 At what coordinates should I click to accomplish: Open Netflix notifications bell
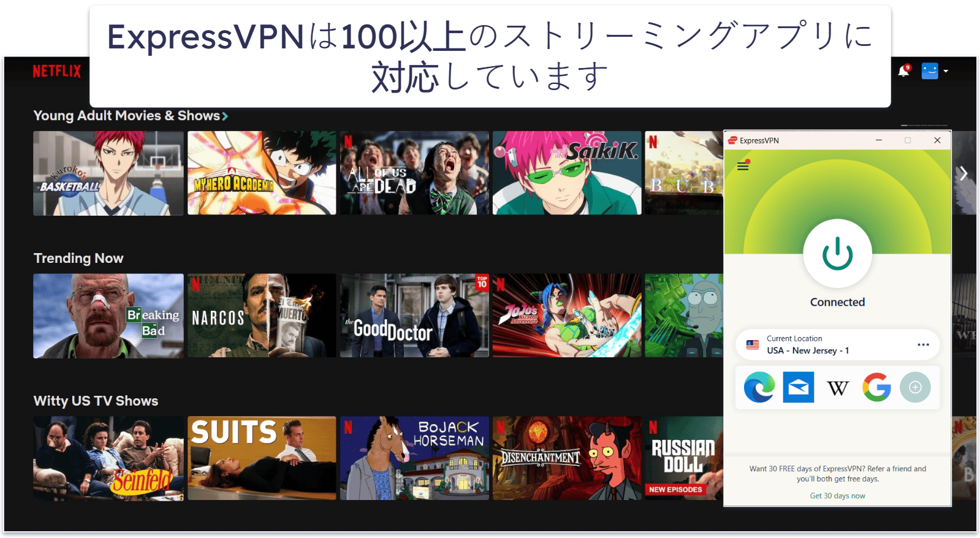tap(904, 70)
